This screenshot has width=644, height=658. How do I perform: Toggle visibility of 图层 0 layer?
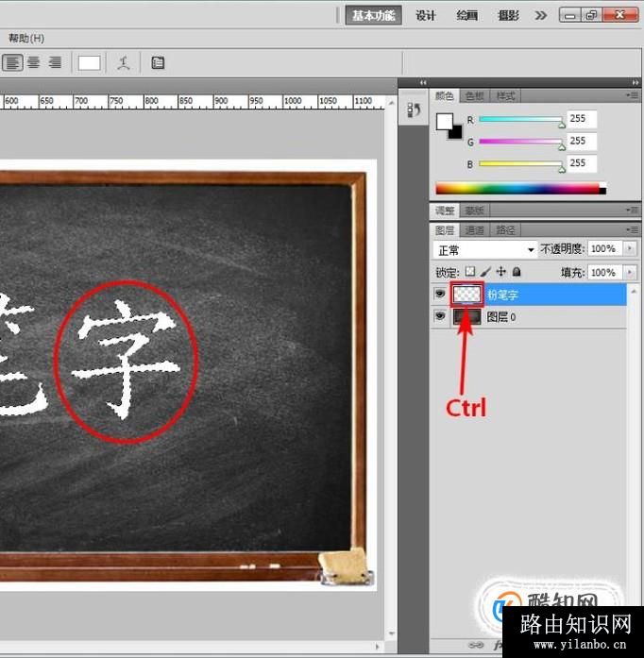point(440,317)
